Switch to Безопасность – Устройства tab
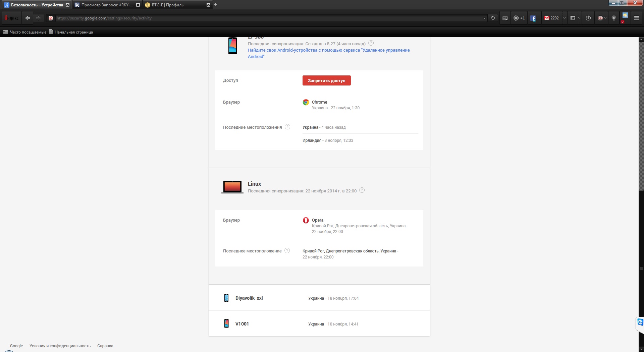644x352 pixels. coord(37,5)
